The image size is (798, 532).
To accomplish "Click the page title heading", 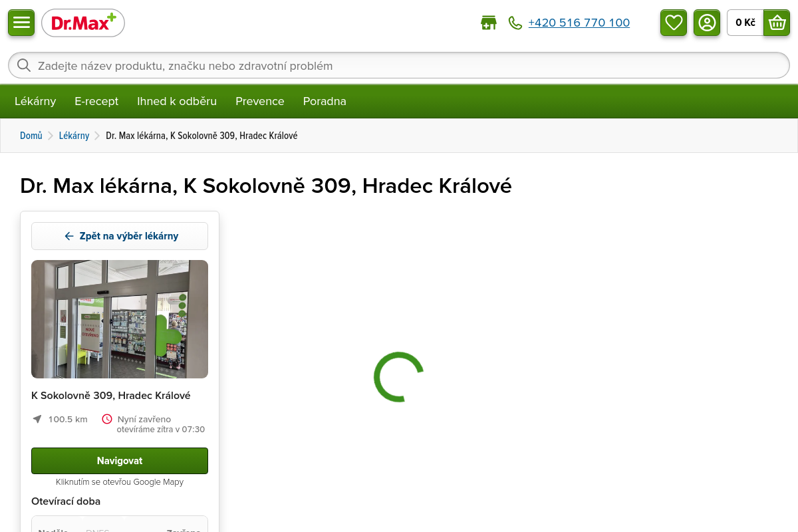I will (266, 186).
